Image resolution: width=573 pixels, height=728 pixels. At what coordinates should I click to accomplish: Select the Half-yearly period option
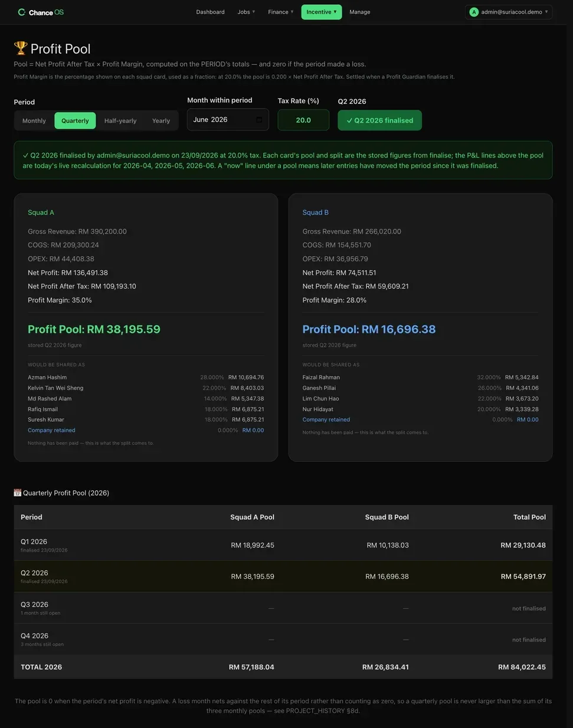[x=120, y=120]
